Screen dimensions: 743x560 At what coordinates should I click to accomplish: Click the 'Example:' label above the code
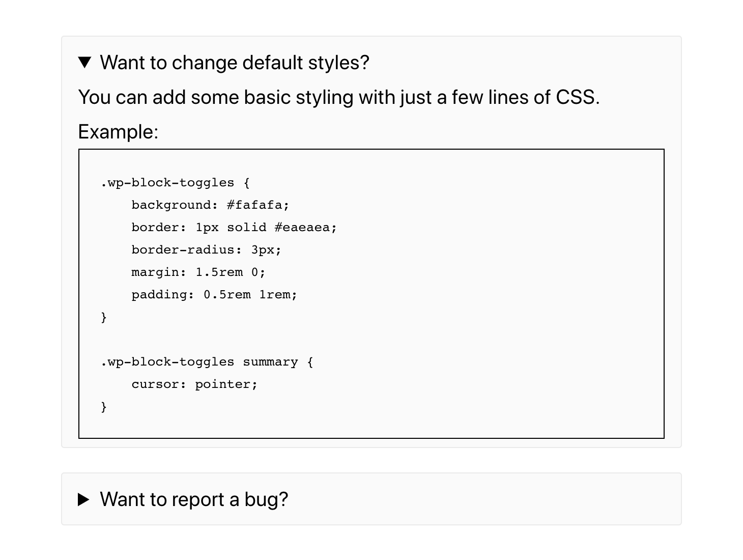[x=118, y=132]
